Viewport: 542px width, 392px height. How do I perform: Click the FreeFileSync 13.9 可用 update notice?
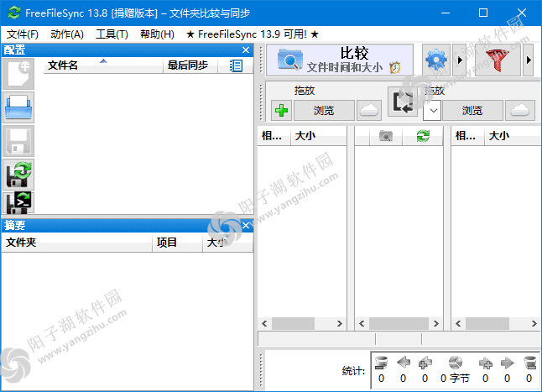253,34
